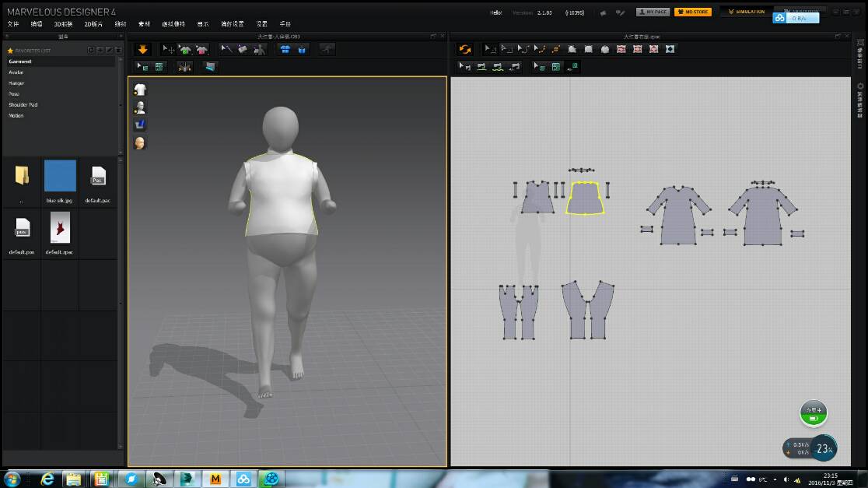The height and width of the screenshot is (488, 868).
Task: Toggle garment display white shirt icon
Action: pos(140,90)
